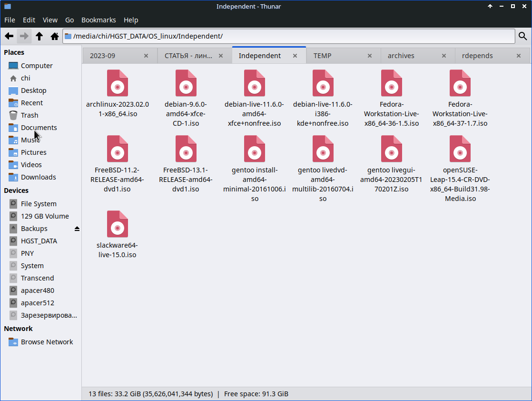Open the Bookmarks menu
Viewport: 532px width, 401px height.
point(99,20)
